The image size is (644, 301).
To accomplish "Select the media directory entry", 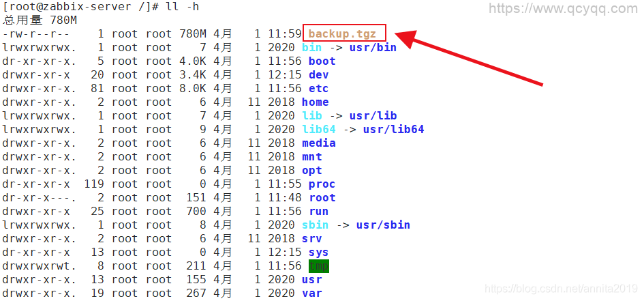I will pos(318,143).
